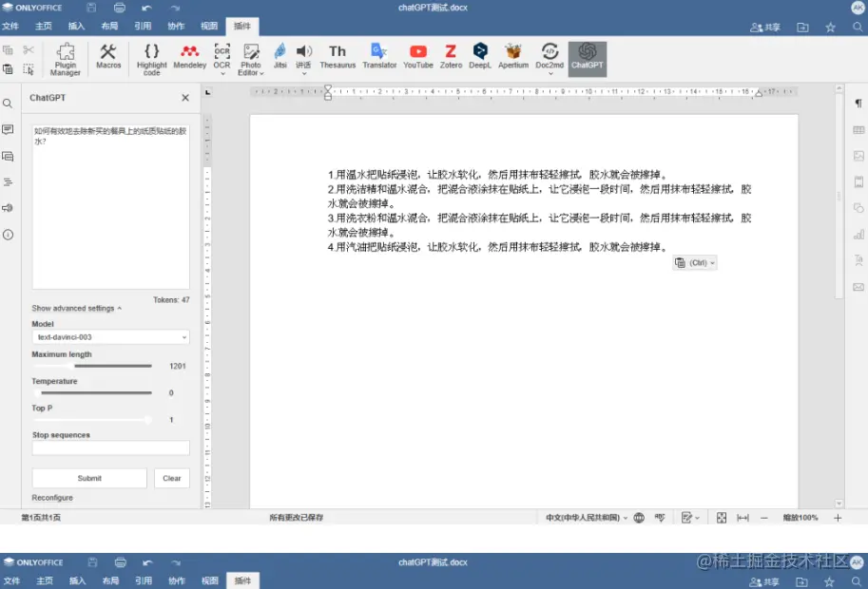Open the feedback megaphone icon in sidebar
The image size is (868, 589).
click(x=8, y=208)
